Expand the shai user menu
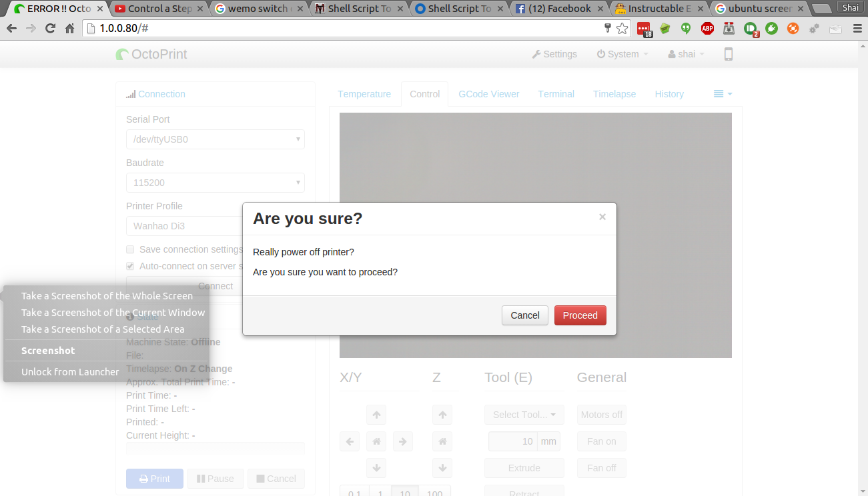Screen dimensions: 868x496 [x=686, y=54]
